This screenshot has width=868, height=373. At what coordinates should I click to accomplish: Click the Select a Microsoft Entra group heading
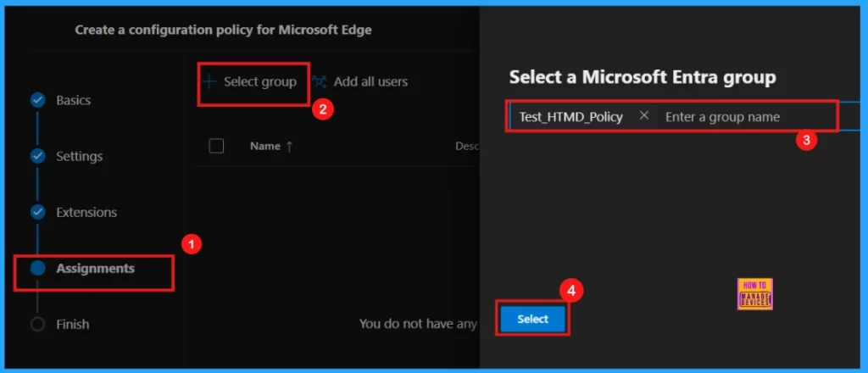[x=643, y=77]
